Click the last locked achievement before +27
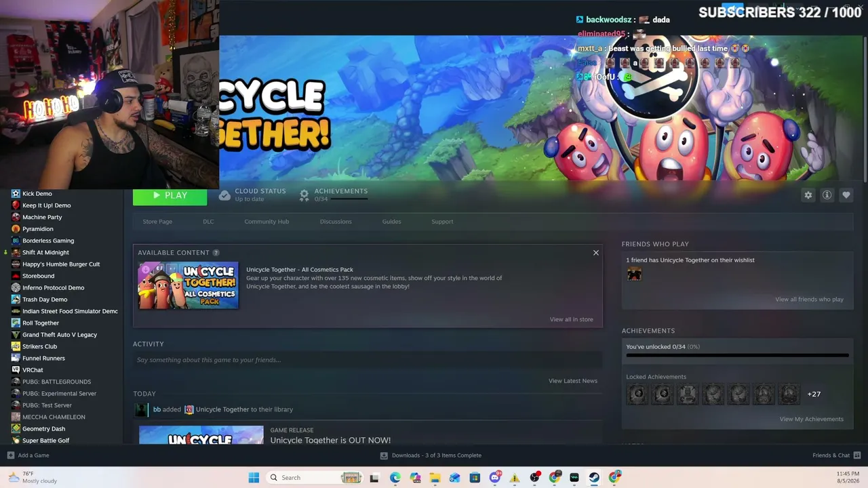This screenshot has height=488, width=868. tap(789, 394)
